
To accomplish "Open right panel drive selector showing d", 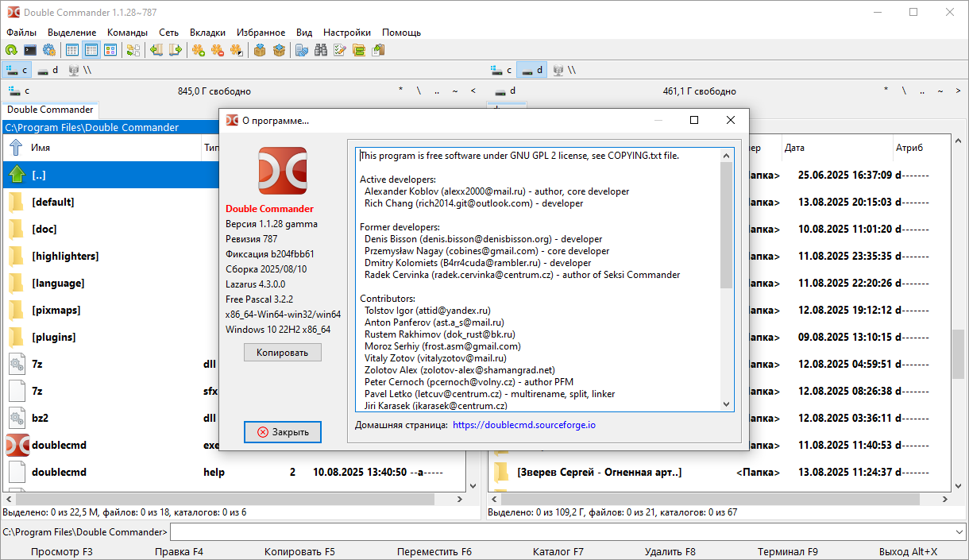I will tap(504, 91).
